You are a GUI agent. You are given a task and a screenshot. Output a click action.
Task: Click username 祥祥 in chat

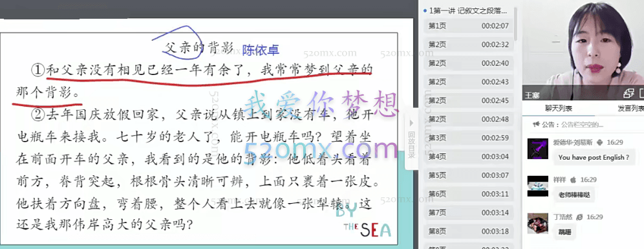pos(560,180)
